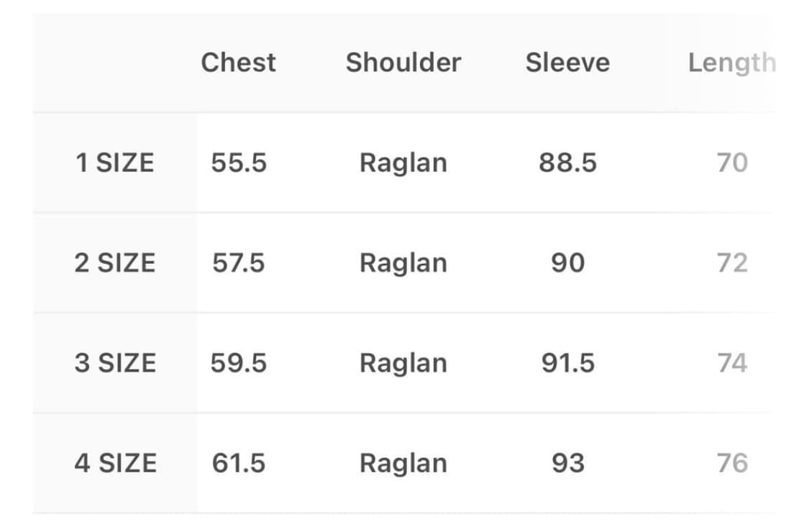Click sleeve value 93
The width and height of the screenshot is (809, 532).
[567, 463]
